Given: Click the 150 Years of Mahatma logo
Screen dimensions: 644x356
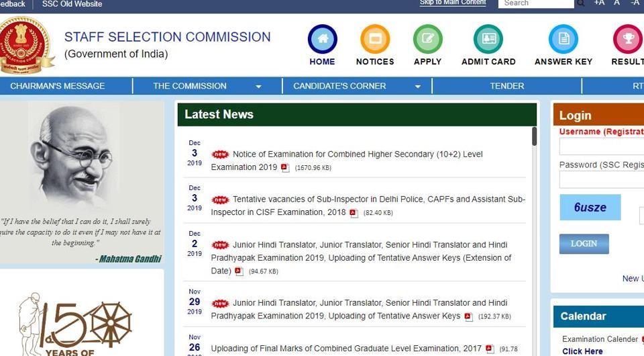Looking at the screenshot, I should (x=75, y=324).
